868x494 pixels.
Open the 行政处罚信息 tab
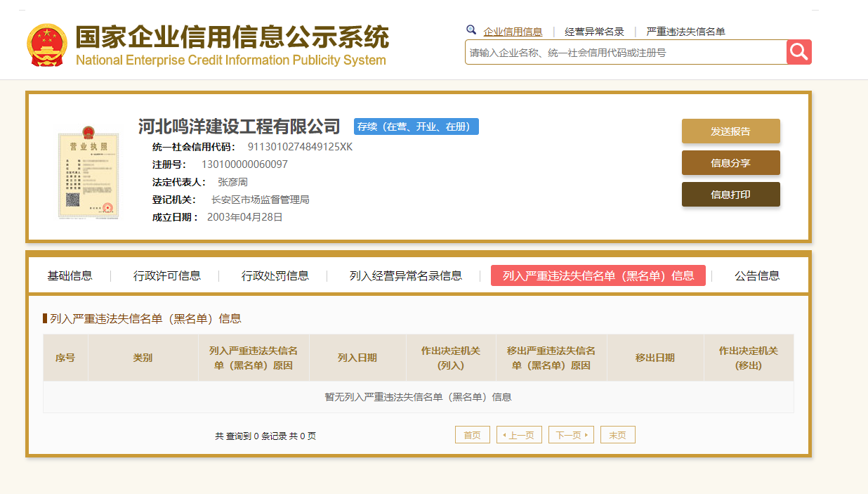tap(275, 275)
